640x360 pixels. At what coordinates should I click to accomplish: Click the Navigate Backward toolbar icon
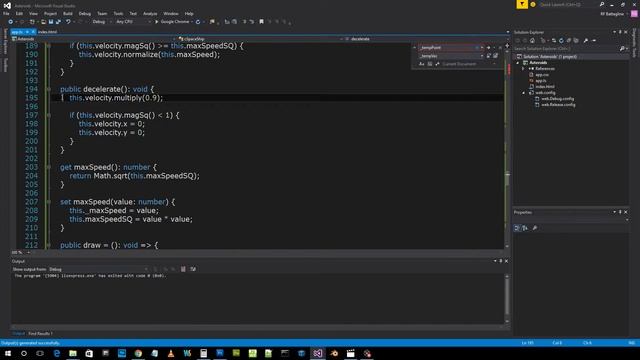11,22
